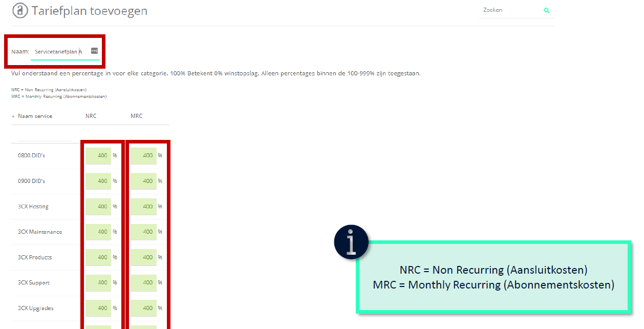Click the 3CX Products service name
The height and width of the screenshot is (329, 644).
click(35, 257)
